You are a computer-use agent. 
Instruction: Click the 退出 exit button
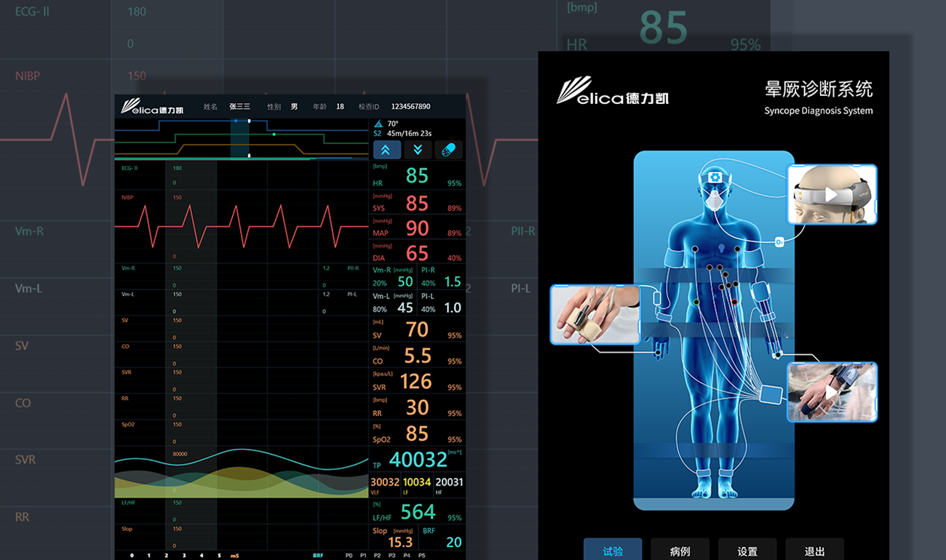814,551
